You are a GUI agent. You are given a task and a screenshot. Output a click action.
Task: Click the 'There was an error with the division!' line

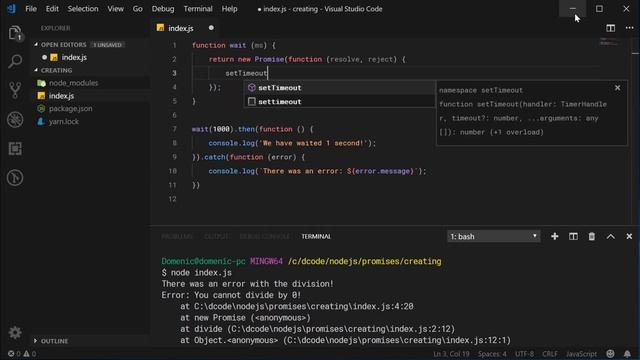click(x=247, y=284)
